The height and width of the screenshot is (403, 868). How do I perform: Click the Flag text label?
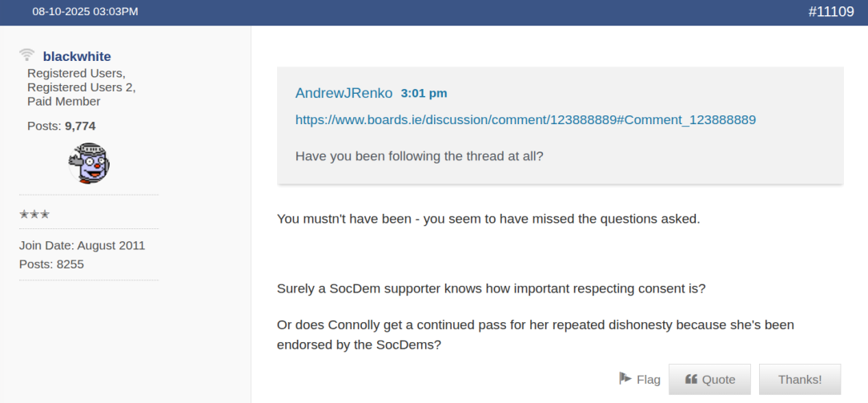(649, 379)
